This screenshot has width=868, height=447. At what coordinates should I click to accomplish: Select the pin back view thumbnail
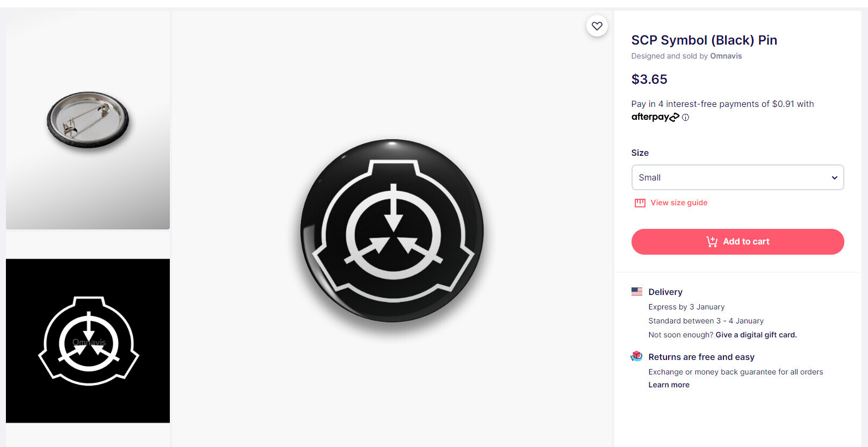(x=88, y=120)
